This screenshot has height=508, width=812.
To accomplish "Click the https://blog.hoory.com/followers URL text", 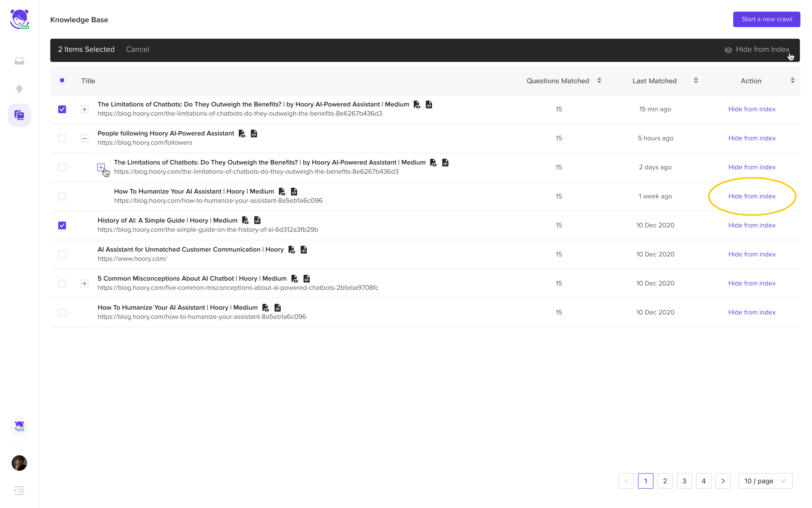I will [x=145, y=143].
